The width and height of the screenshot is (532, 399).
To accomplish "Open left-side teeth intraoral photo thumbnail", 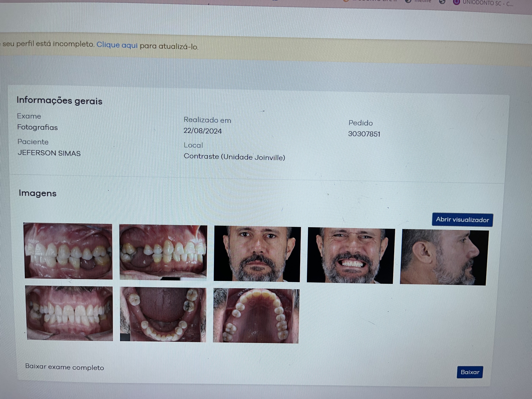I will coord(163,253).
